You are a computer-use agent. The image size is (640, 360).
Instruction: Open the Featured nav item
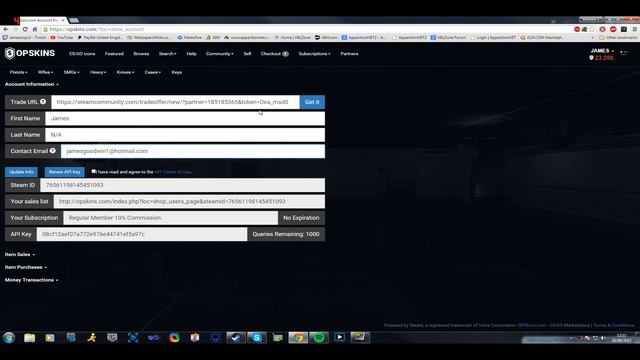click(114, 53)
